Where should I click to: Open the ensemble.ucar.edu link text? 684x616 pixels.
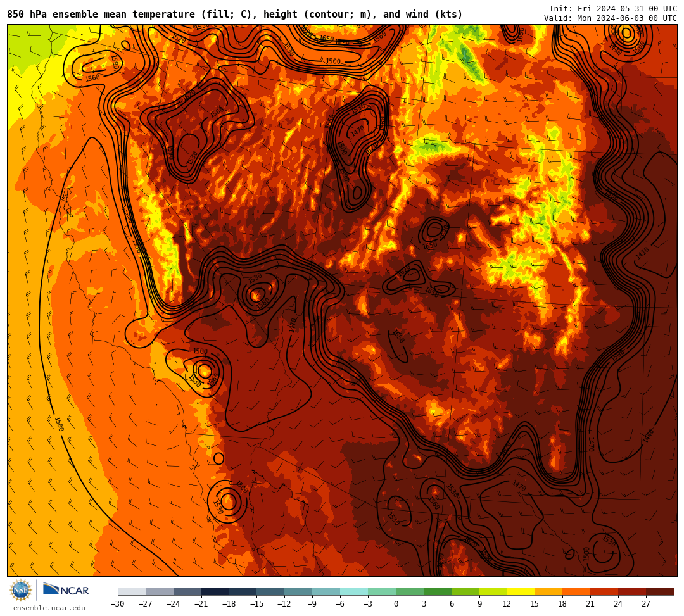[49, 608]
